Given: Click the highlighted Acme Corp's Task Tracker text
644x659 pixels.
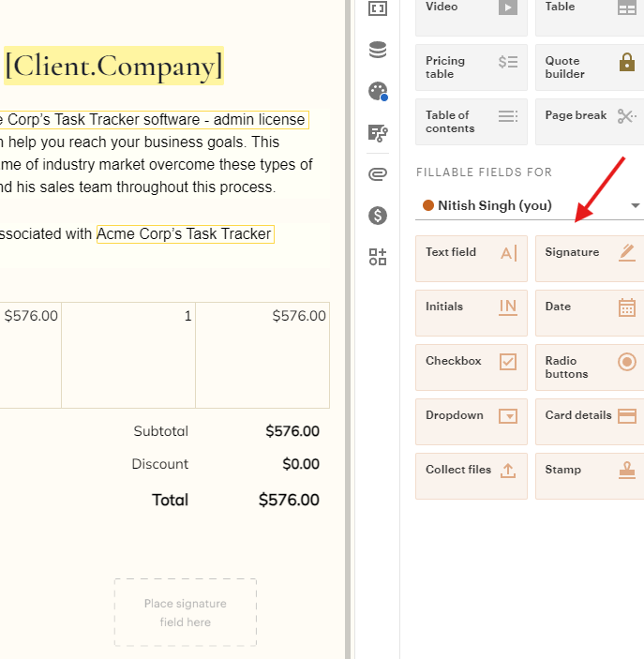Looking at the screenshot, I should (185, 234).
